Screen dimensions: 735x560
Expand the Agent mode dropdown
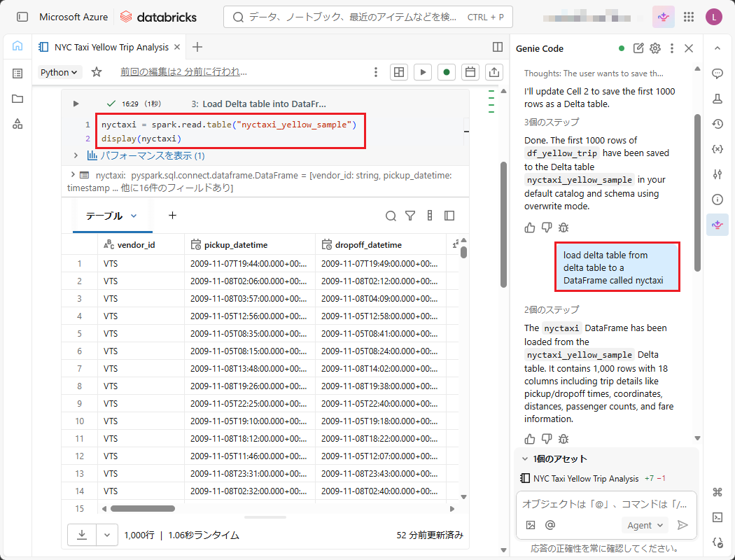(x=644, y=525)
